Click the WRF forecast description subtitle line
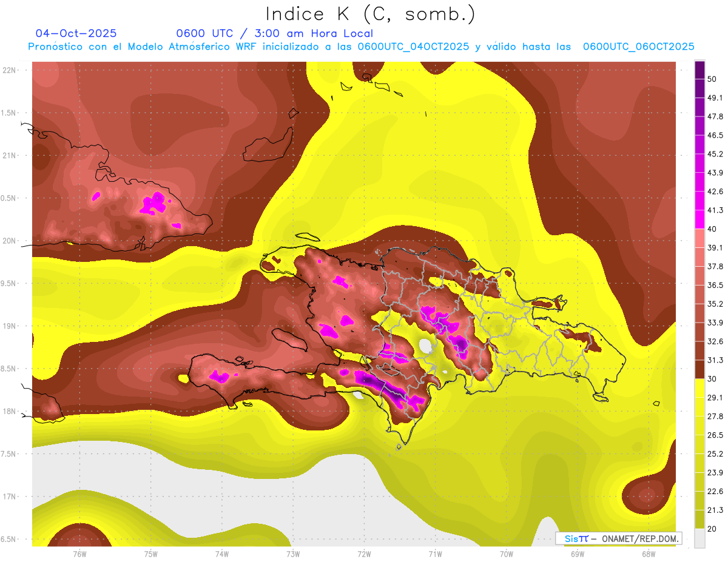The width and height of the screenshot is (728, 562). 361,47
